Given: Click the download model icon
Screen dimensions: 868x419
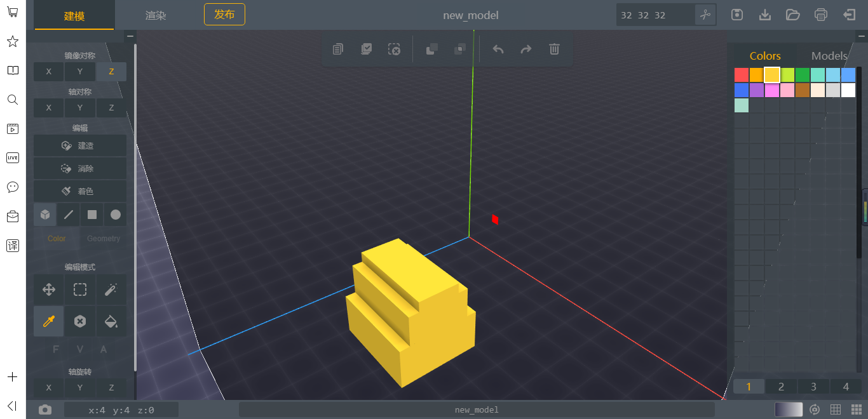Looking at the screenshot, I should coord(765,15).
